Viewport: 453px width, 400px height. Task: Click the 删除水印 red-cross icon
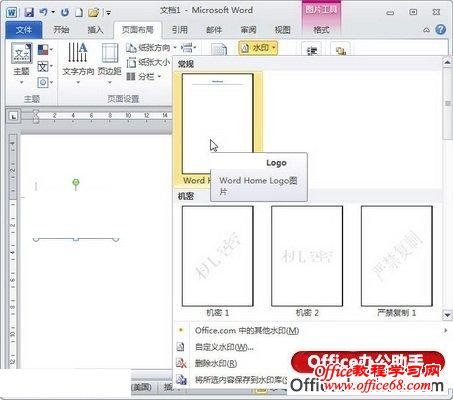pyautogui.click(x=181, y=363)
